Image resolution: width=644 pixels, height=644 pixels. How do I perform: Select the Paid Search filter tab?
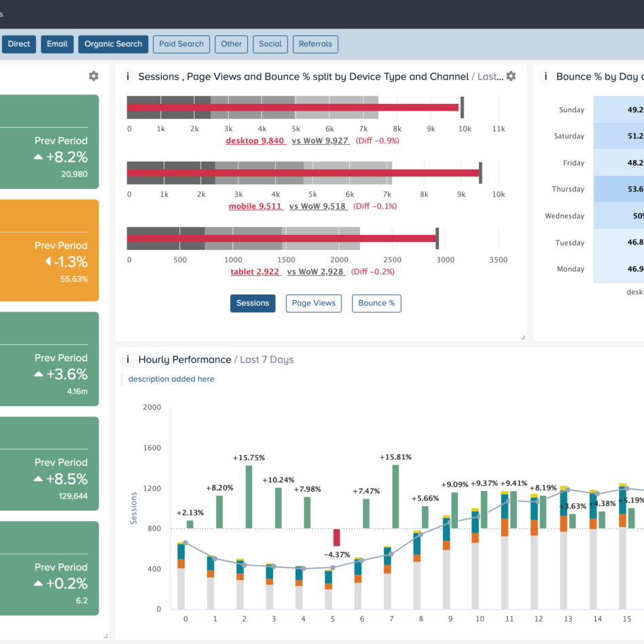[x=181, y=43]
